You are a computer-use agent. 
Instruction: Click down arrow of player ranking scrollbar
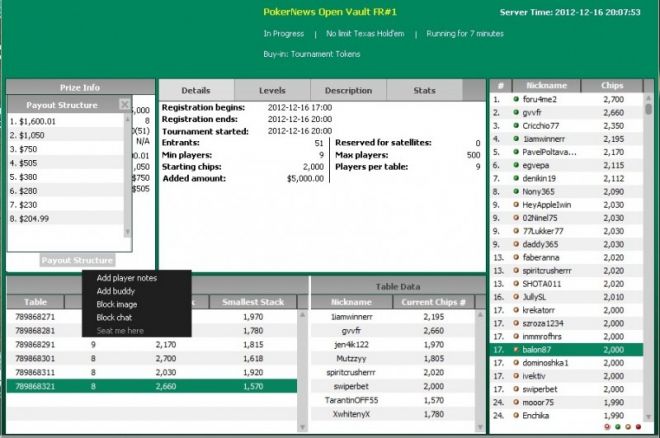click(649, 417)
